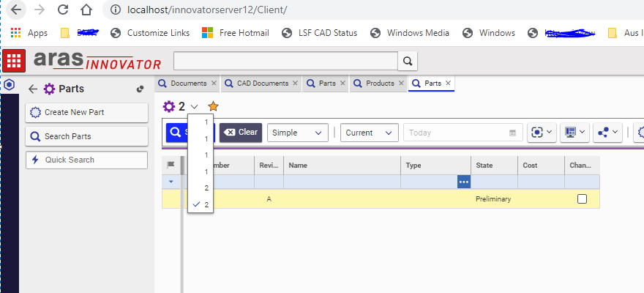The height and width of the screenshot is (293, 644).
Task: Click the hexagon icon in the left sidebar
Action: coord(9,85)
